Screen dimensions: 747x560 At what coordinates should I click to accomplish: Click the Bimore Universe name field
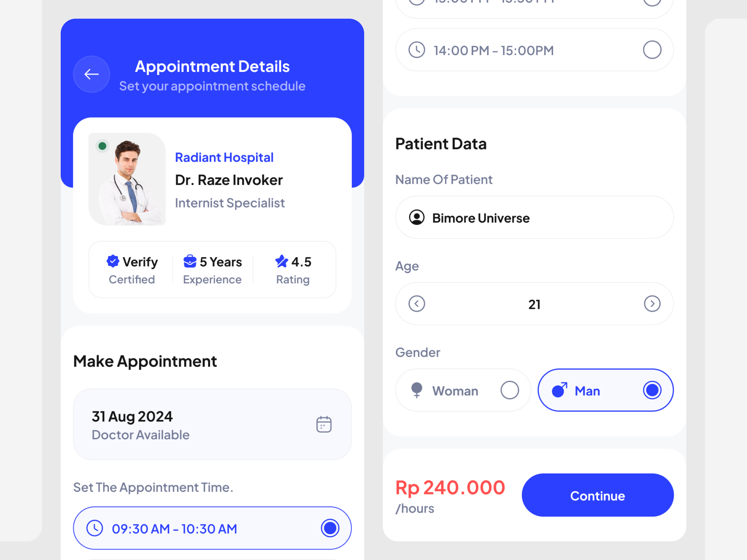(x=535, y=217)
